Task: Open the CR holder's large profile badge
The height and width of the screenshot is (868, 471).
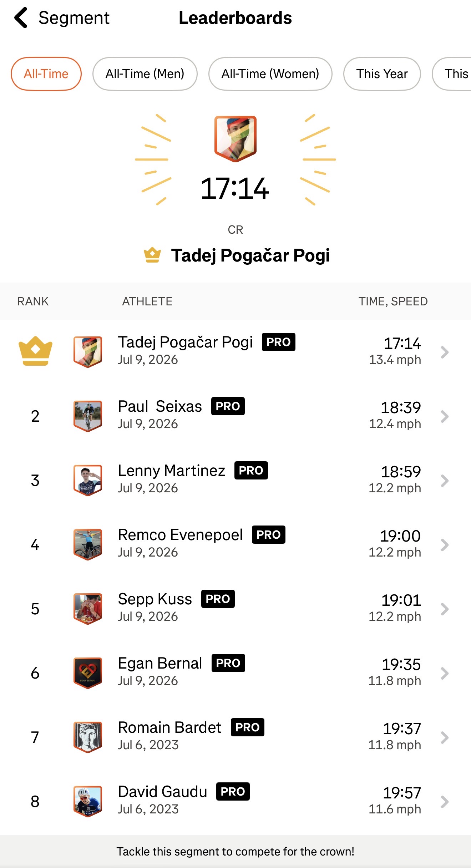Action: point(235,139)
